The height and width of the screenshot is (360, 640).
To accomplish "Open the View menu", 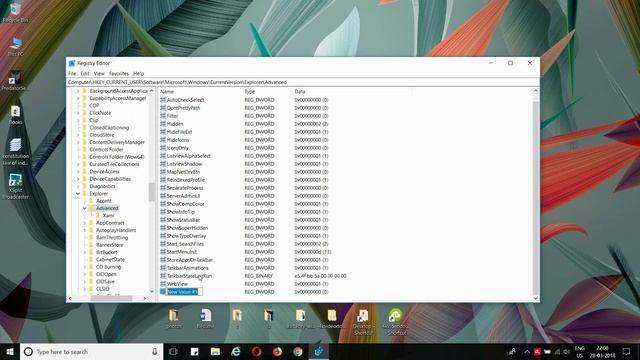I will (x=99, y=73).
